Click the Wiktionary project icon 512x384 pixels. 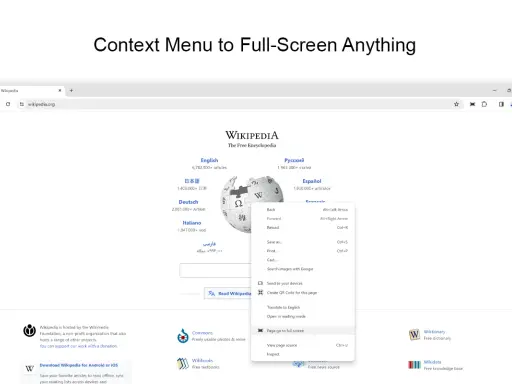click(414, 335)
